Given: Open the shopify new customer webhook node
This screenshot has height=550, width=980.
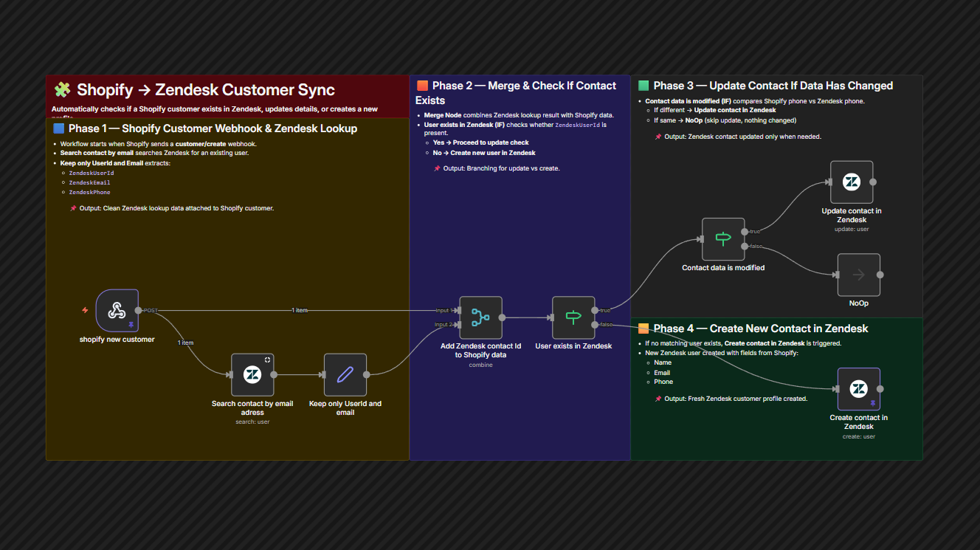Looking at the screenshot, I should tap(117, 310).
